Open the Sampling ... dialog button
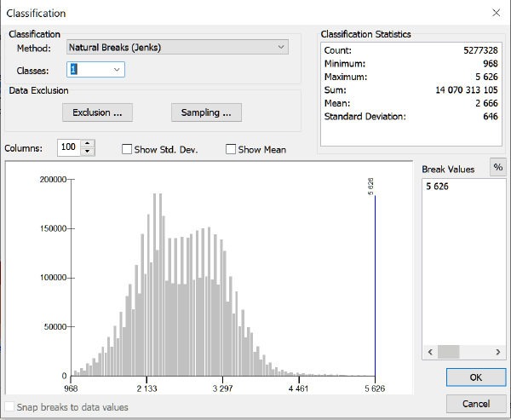Screen dimensions: 511x420 pyautogui.click(x=206, y=112)
